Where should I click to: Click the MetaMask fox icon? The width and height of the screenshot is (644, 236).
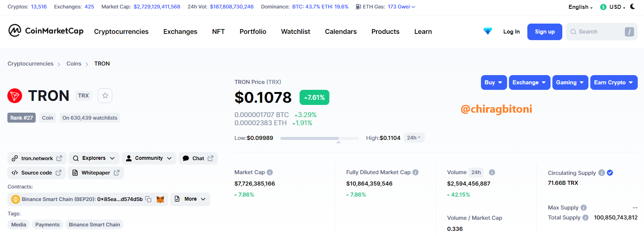pos(160,199)
